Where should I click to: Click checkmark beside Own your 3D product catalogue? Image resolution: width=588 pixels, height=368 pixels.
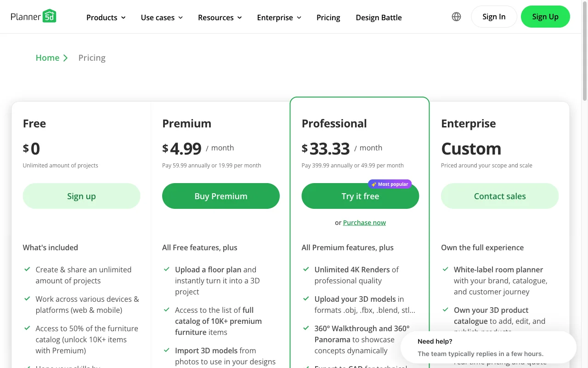tap(446, 310)
